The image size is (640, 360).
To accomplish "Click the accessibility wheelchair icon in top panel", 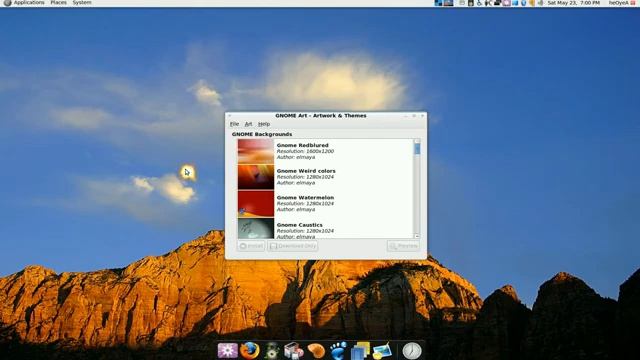I will point(480,2).
